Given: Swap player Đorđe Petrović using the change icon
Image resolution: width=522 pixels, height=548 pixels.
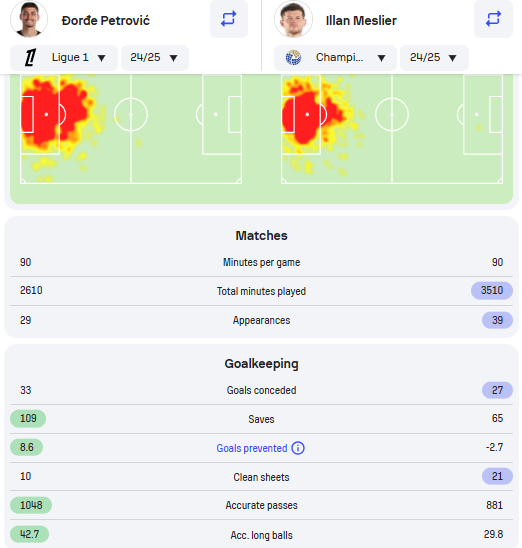Looking at the screenshot, I should [x=229, y=19].
